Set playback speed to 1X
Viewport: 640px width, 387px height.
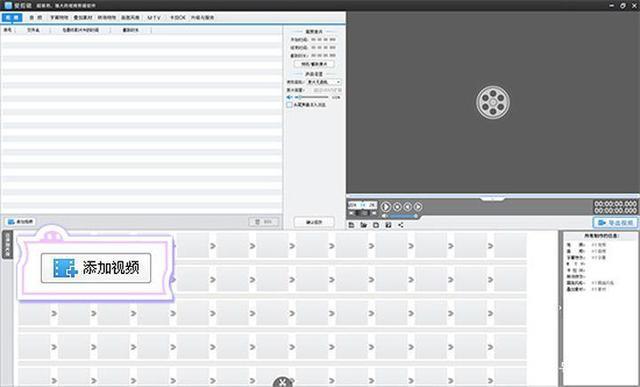point(363,205)
